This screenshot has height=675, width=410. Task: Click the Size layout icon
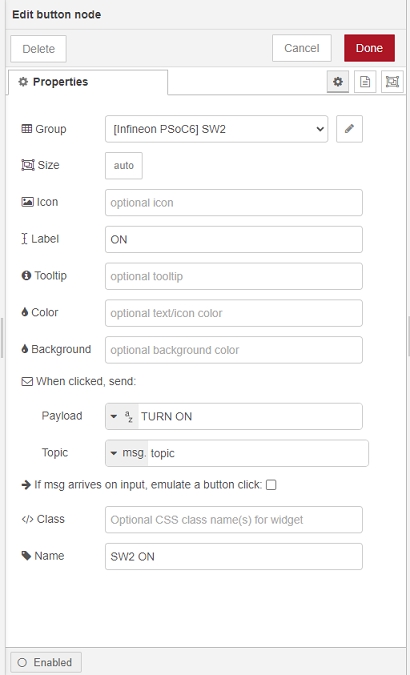click(28, 165)
